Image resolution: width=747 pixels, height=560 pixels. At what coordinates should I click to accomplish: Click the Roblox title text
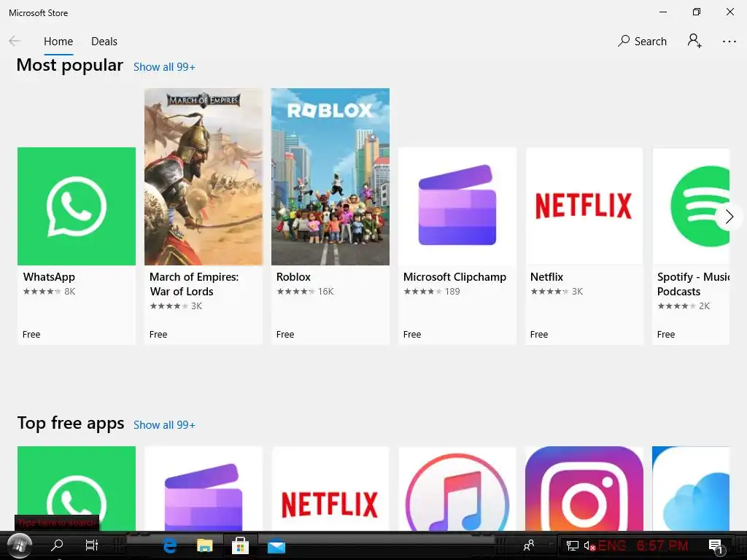coord(293,277)
